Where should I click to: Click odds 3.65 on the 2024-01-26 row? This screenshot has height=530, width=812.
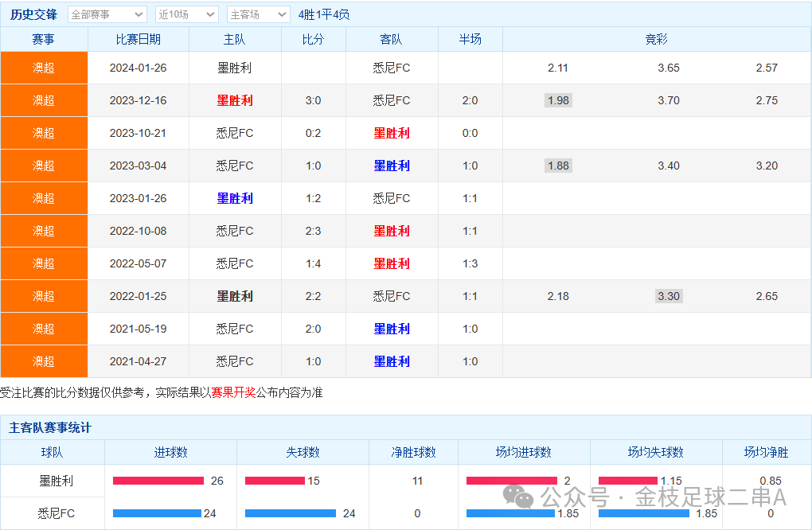coord(669,68)
